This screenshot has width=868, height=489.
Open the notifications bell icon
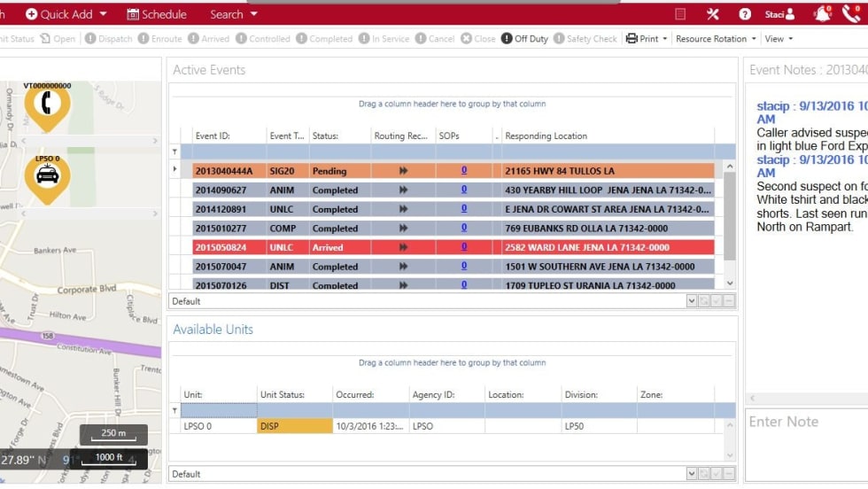pos(823,14)
